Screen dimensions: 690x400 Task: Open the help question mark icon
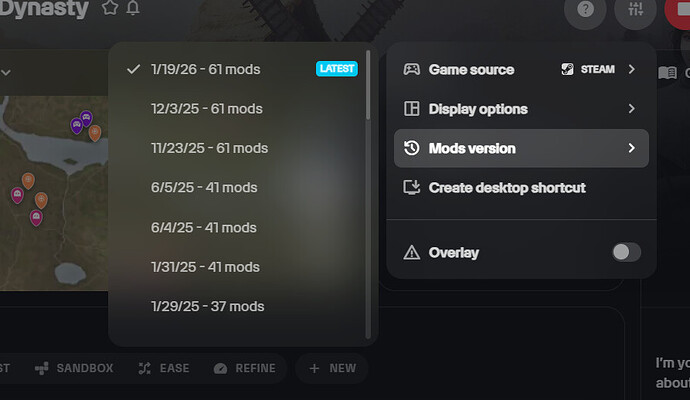(x=585, y=9)
